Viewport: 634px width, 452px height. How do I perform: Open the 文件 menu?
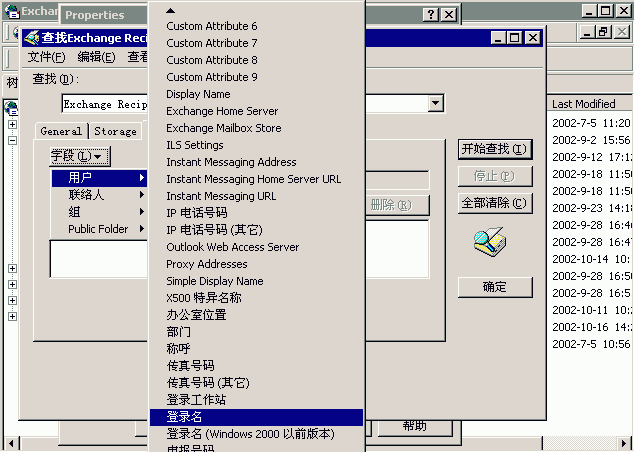[x=45, y=57]
